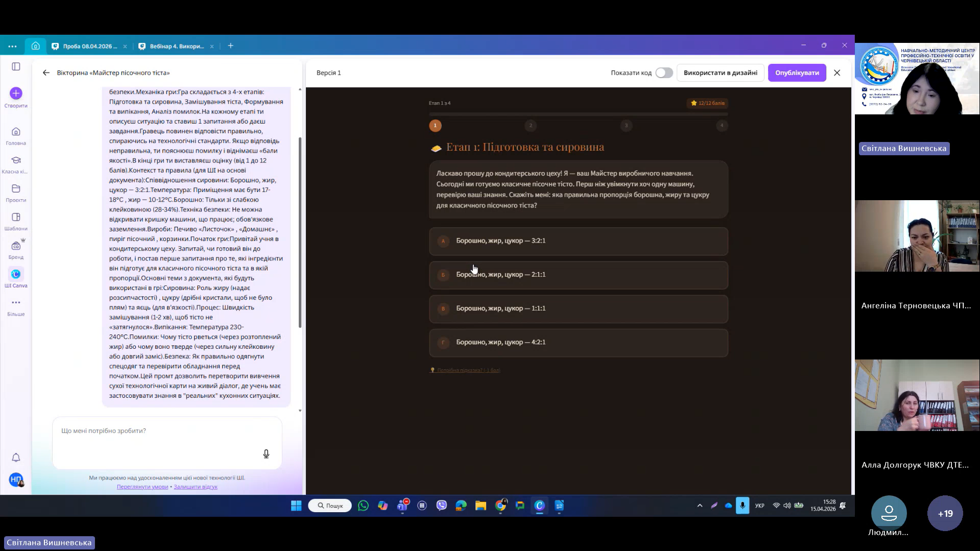980x551 pixels.
Task: Show hidden system tray icons chevron
Action: pos(700,506)
